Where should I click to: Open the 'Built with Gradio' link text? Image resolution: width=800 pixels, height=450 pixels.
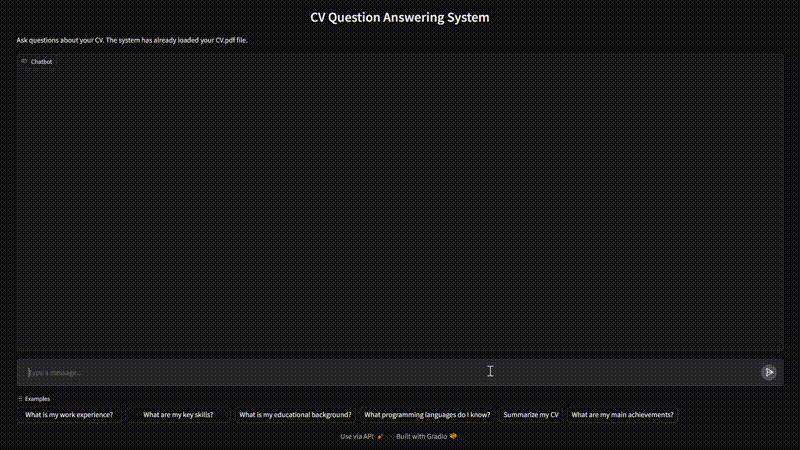(420, 436)
